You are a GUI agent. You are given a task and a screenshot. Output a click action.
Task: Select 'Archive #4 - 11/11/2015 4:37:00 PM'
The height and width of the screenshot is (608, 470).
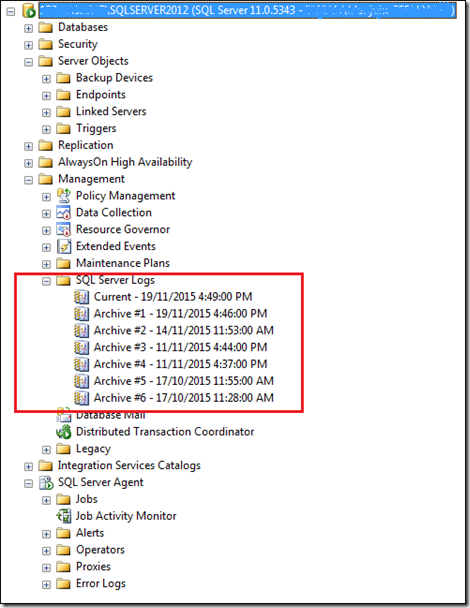181,364
